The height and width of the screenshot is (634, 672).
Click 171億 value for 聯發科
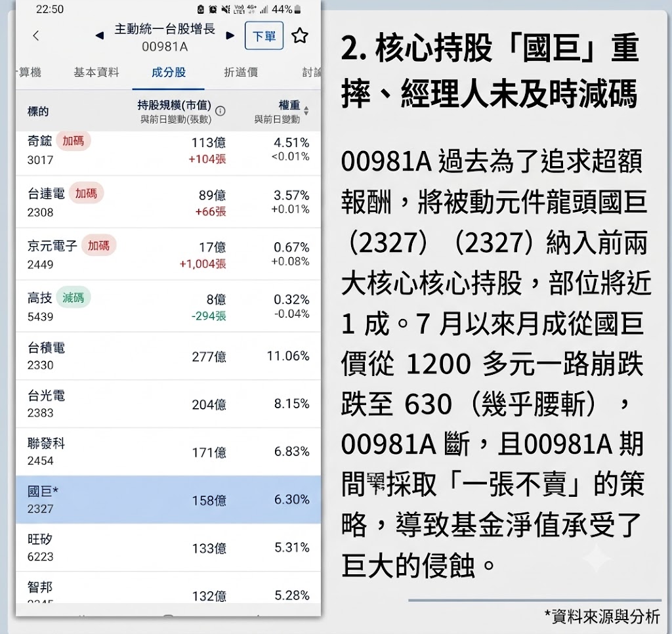click(209, 452)
